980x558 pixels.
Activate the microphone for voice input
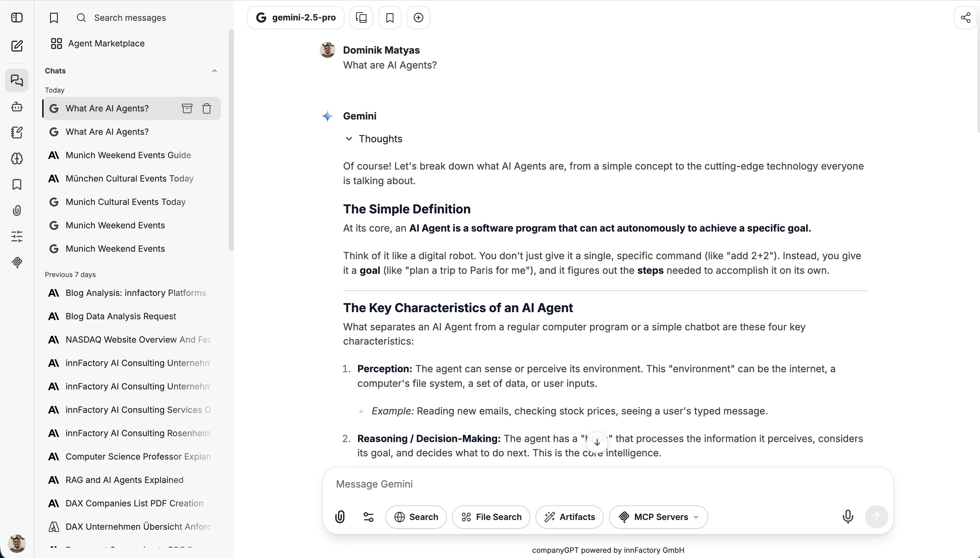(847, 517)
